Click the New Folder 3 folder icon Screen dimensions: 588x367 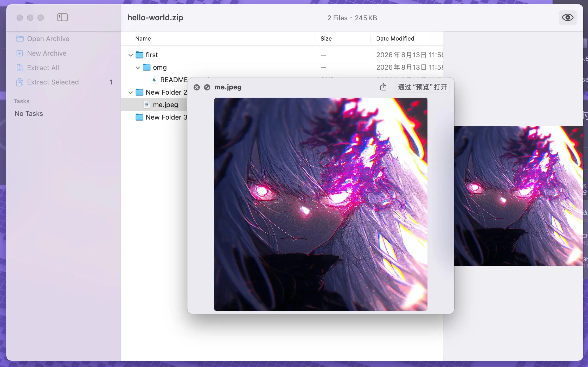tap(139, 117)
